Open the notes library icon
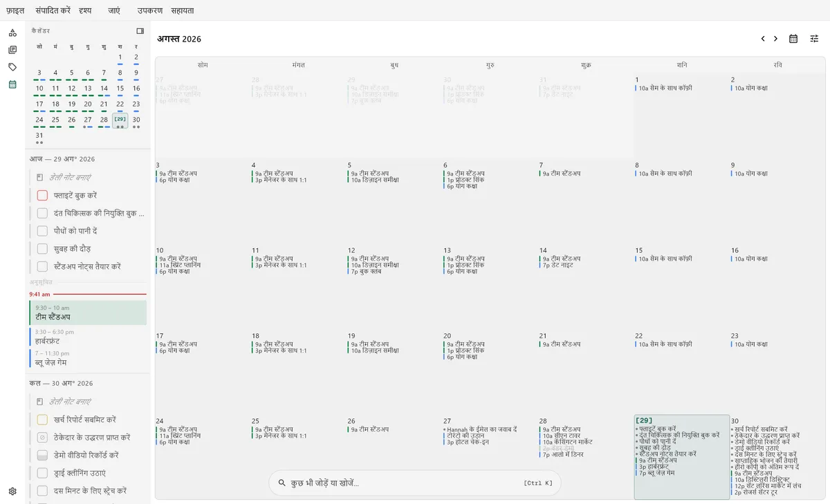Image resolution: width=830 pixels, height=504 pixels. (12, 50)
